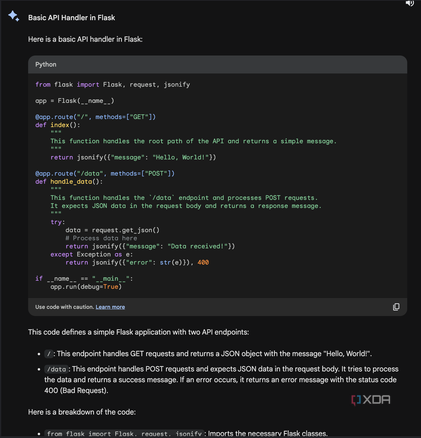Viewport: 421px width, 438px height.
Task: Click the @app.route GET decorator line
Action: [x=95, y=117]
